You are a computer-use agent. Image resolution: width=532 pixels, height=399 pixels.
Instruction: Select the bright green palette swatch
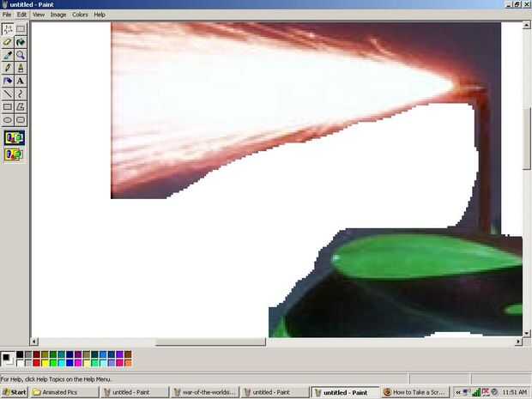click(x=53, y=363)
